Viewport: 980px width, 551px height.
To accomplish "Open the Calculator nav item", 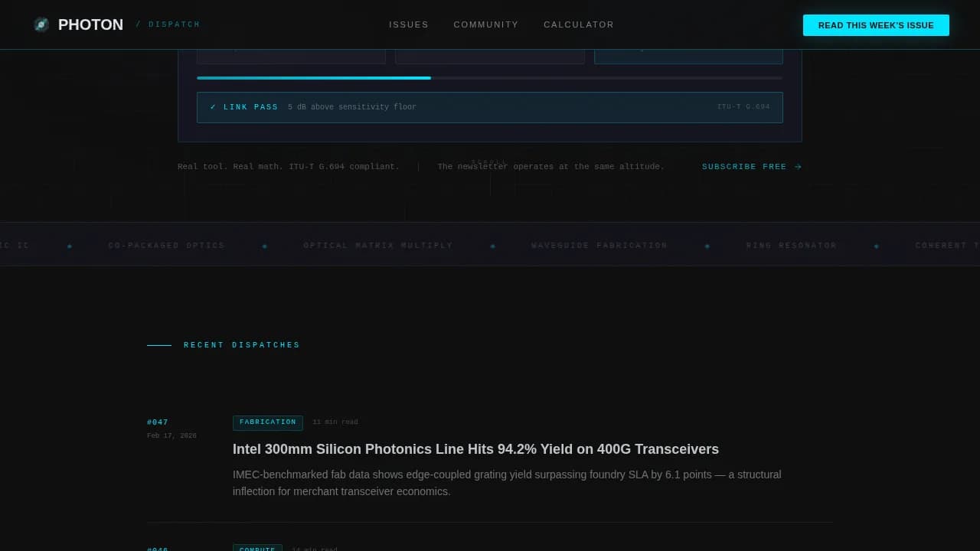I will [579, 24].
